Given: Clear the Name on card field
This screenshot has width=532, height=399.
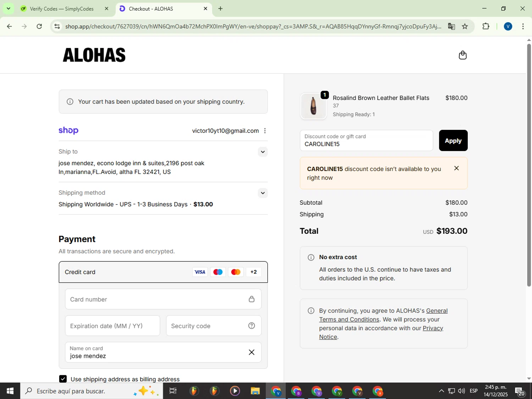Looking at the screenshot, I should click(251, 352).
